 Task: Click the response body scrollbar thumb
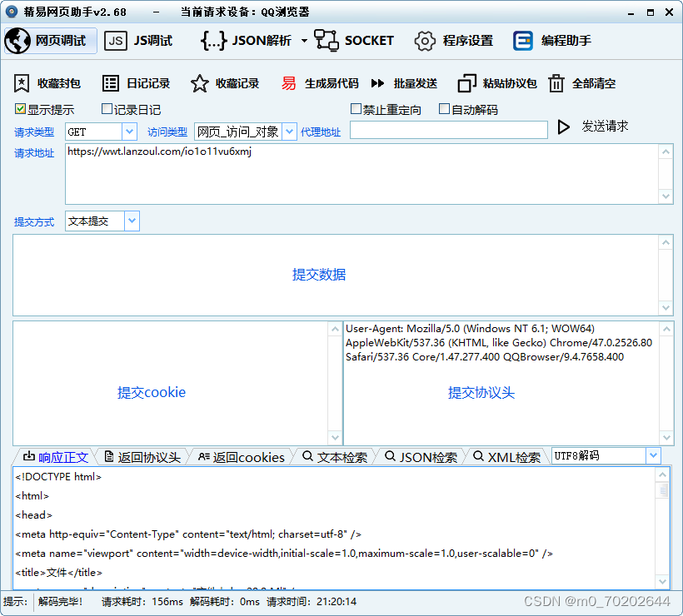(662, 491)
